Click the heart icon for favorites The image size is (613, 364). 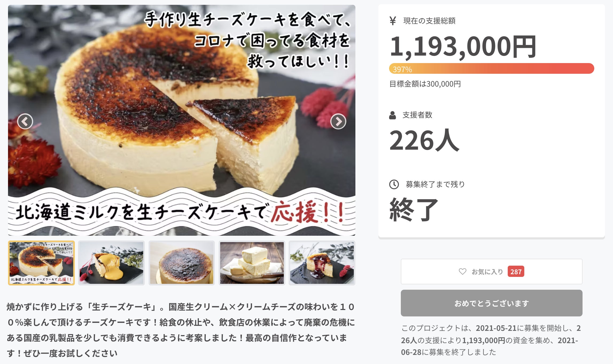(x=463, y=272)
